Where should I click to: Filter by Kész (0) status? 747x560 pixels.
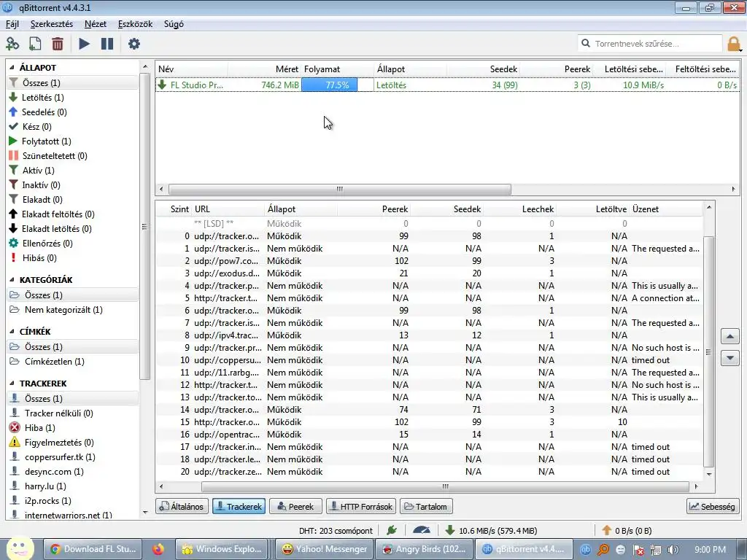(73, 127)
